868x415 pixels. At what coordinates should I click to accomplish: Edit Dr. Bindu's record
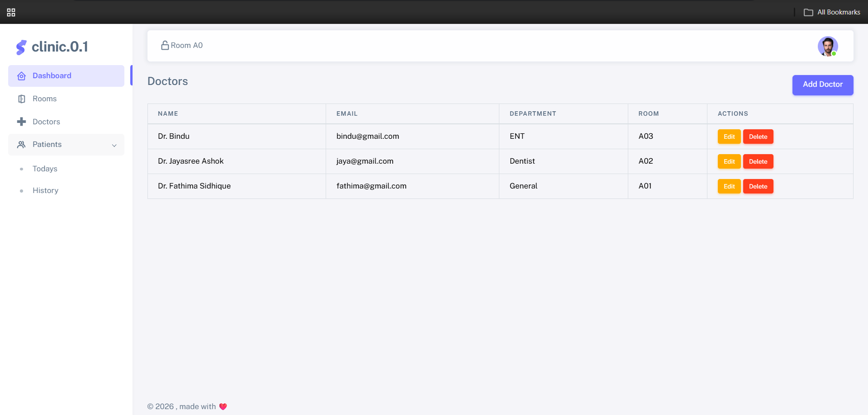tap(729, 137)
